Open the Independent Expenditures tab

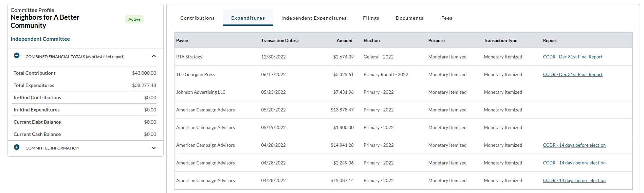click(x=314, y=18)
